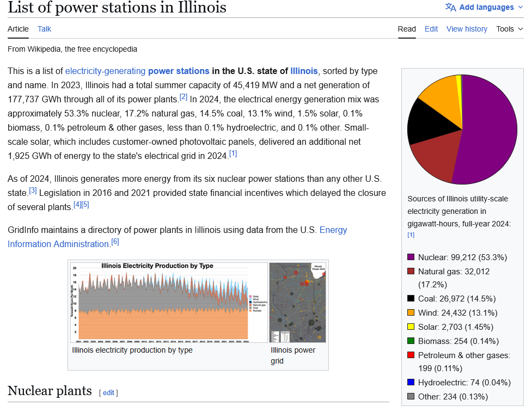
Task: Open the Illinois power grid map thumbnail
Action: coord(297,303)
